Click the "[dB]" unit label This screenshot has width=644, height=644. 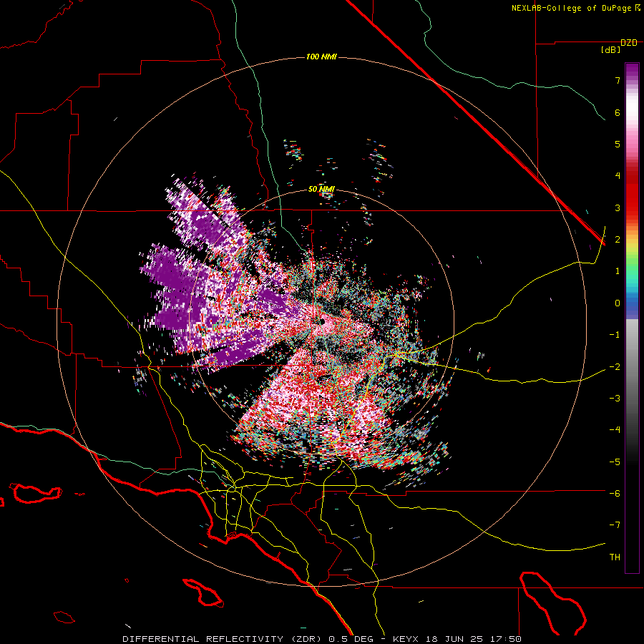610,50
